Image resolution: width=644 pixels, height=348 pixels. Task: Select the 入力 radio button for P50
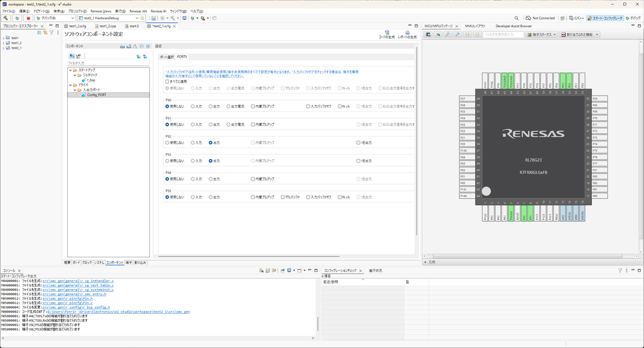click(x=193, y=106)
